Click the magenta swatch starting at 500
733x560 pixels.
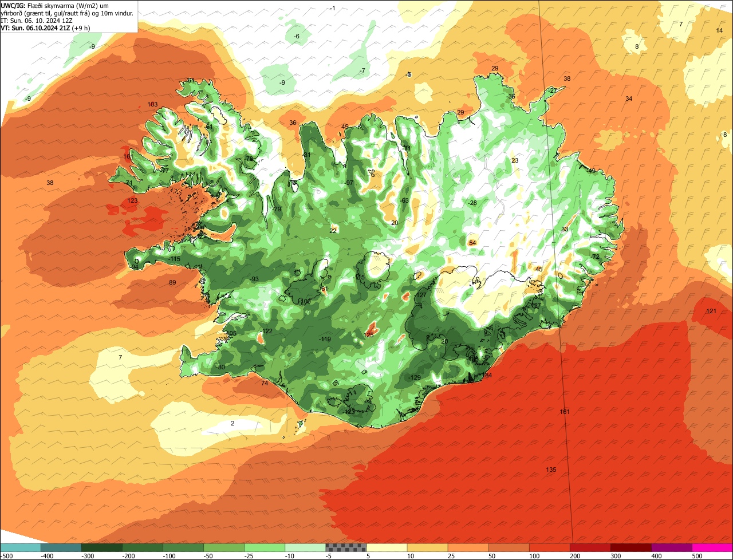712,547
